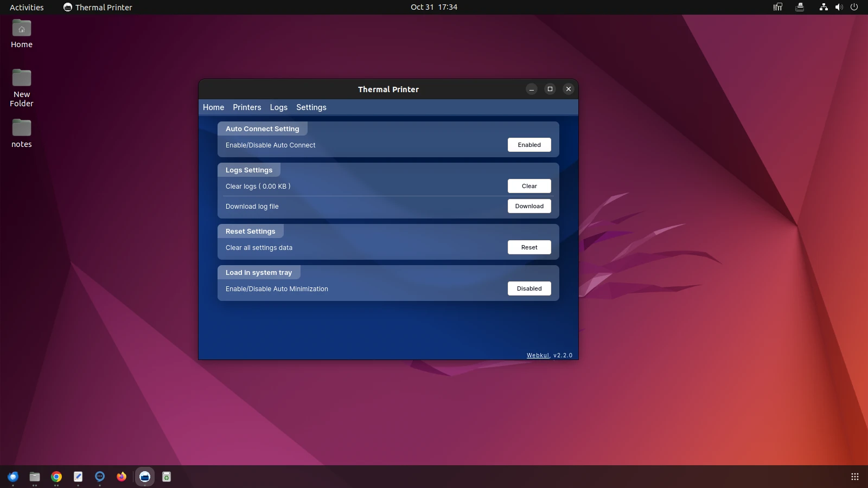Screen dimensions: 868x488
Task: Open the text editor dock icon
Action: (78, 477)
